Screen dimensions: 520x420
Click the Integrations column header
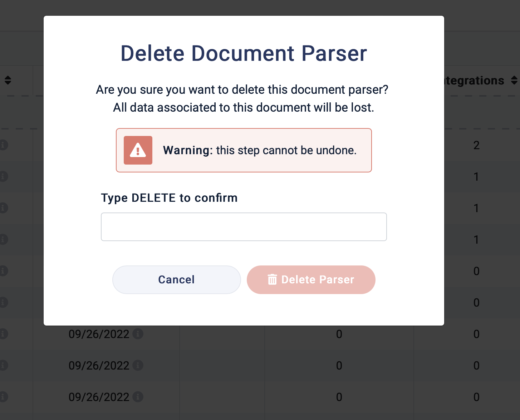[474, 80]
